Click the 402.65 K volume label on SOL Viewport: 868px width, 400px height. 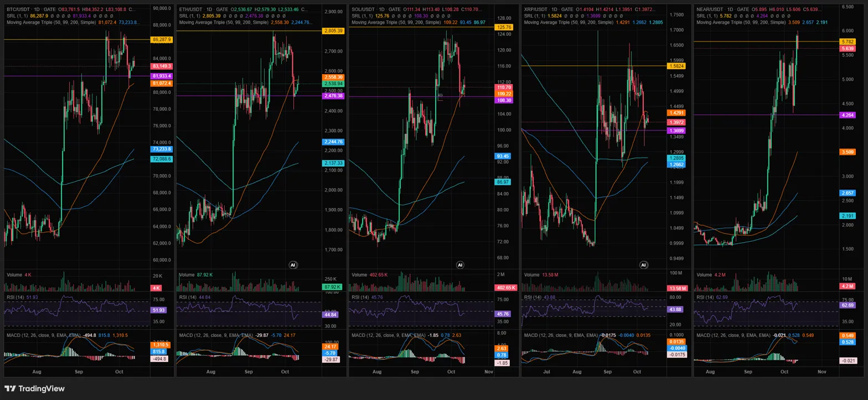[x=505, y=288]
